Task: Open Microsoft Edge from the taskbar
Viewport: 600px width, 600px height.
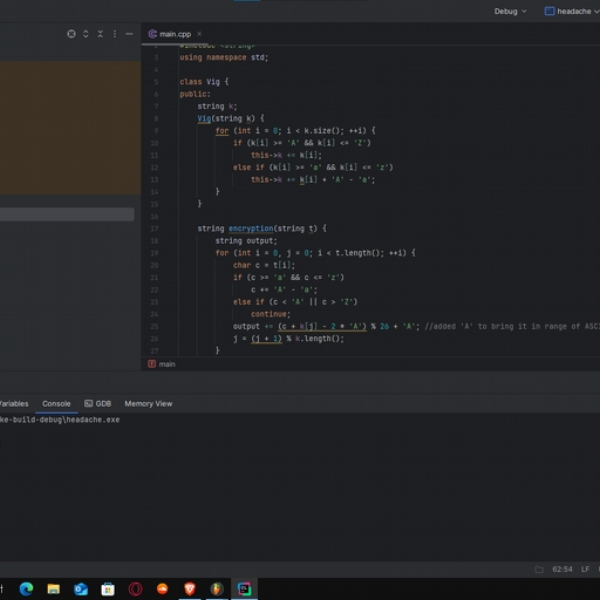Action: [26, 589]
